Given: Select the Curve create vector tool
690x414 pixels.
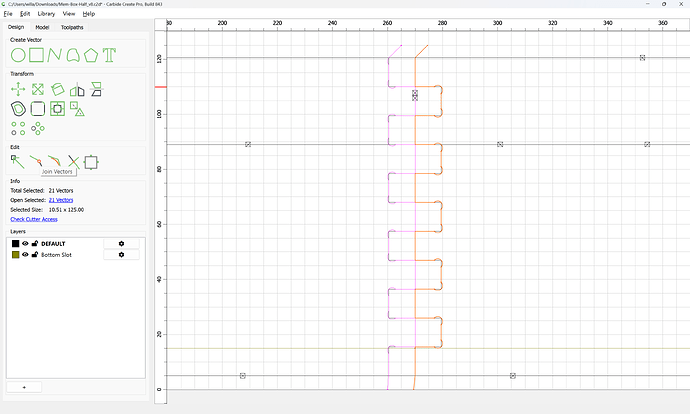Looking at the screenshot, I should click(x=73, y=55).
